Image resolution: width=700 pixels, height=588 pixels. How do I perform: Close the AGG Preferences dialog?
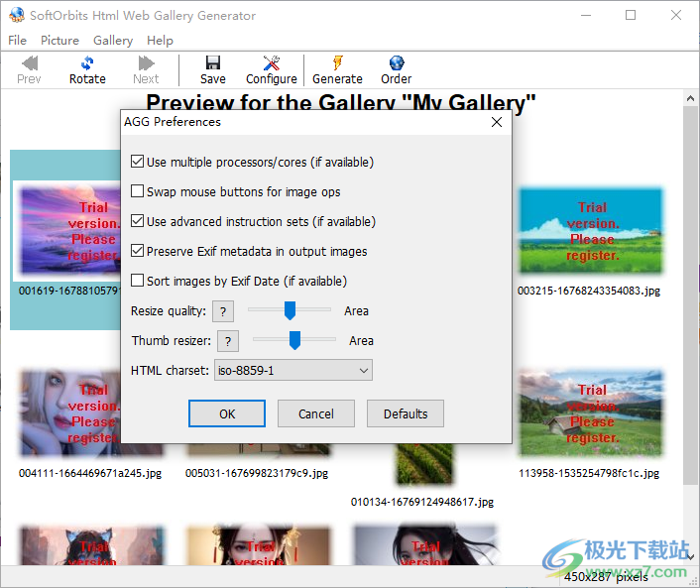click(x=497, y=122)
